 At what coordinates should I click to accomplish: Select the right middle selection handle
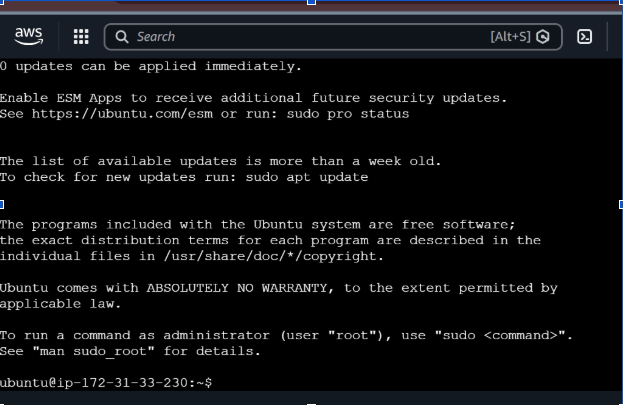point(621,204)
